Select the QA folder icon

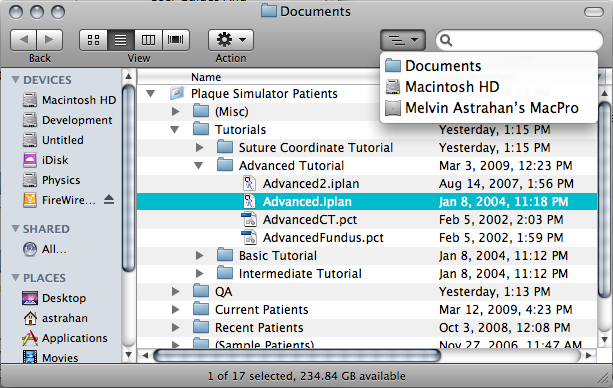pyautogui.click(x=201, y=291)
